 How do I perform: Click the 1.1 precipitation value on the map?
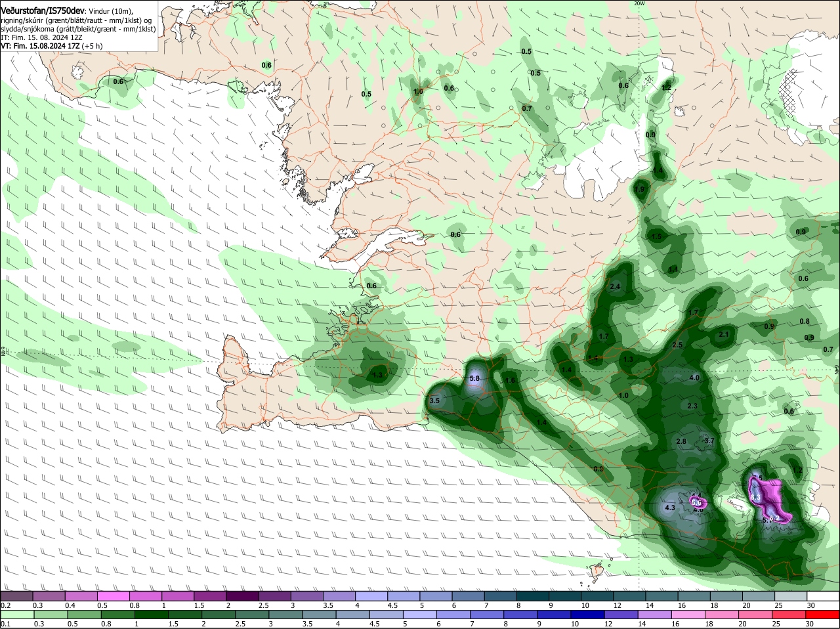point(673,269)
